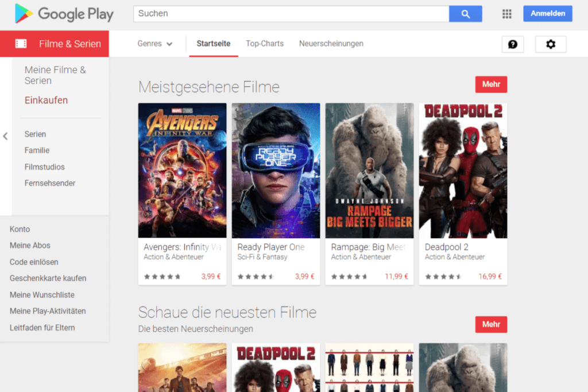Viewport: 588px width, 392px height.
Task: Open the Avengers Infinity War poster
Action: [182, 170]
